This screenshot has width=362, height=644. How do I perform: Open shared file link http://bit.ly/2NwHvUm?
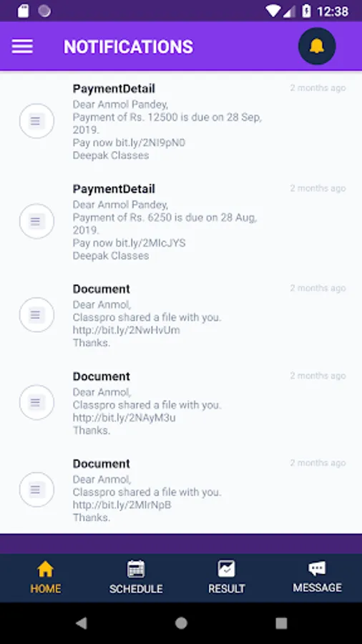[x=127, y=330]
